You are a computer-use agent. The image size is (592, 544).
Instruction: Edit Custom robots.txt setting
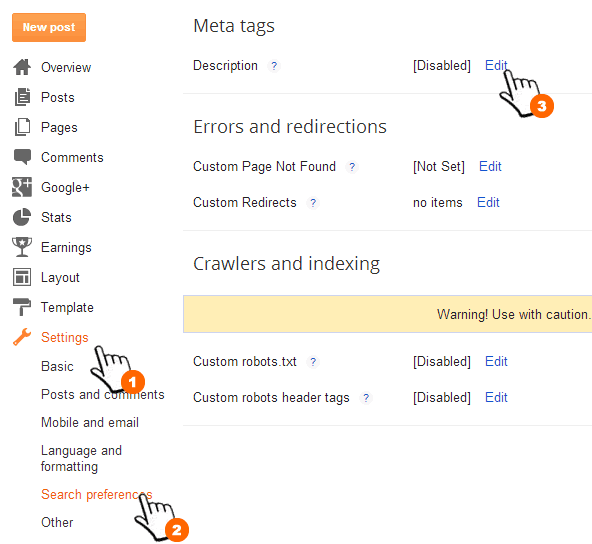496,362
